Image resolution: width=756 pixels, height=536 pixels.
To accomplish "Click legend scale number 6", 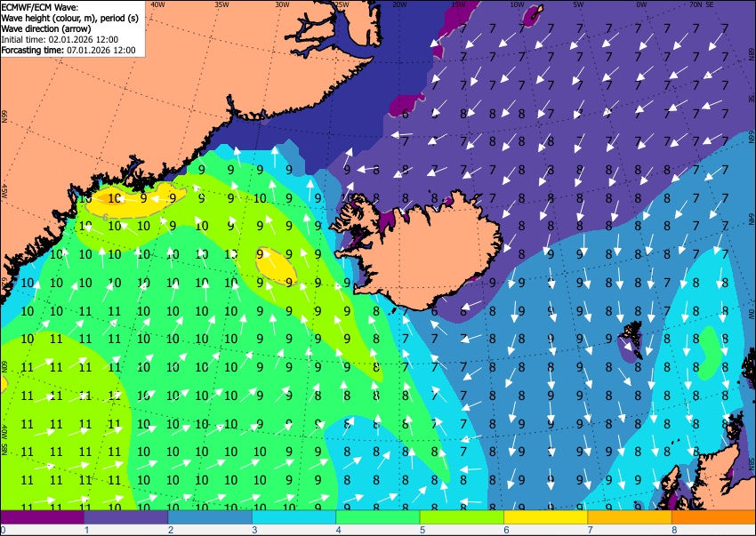I will click(506, 530).
